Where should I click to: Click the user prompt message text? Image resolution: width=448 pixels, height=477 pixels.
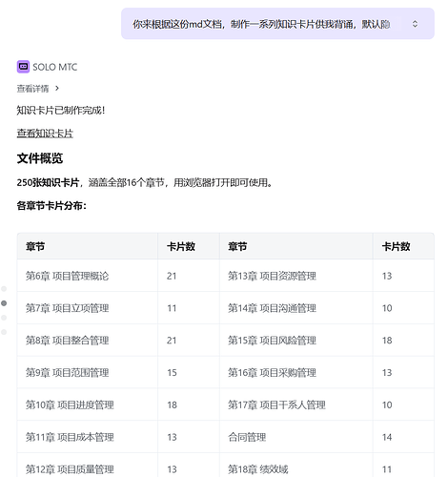261,24
